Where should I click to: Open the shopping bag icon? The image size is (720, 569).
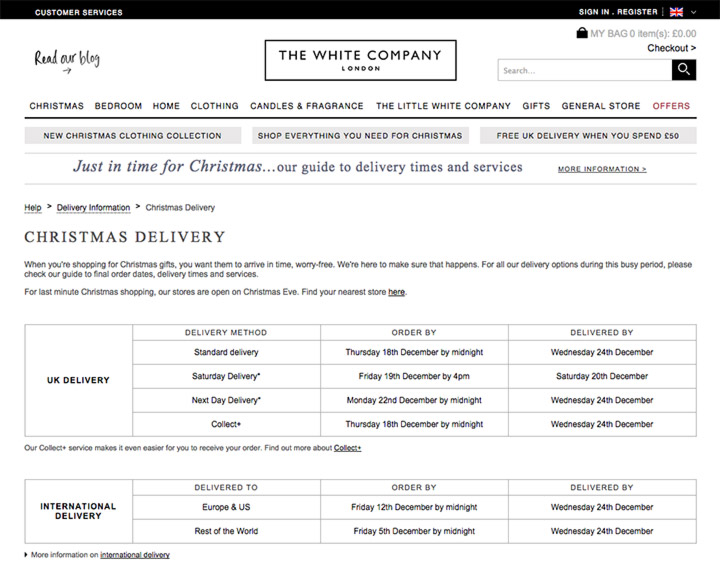pyautogui.click(x=582, y=33)
